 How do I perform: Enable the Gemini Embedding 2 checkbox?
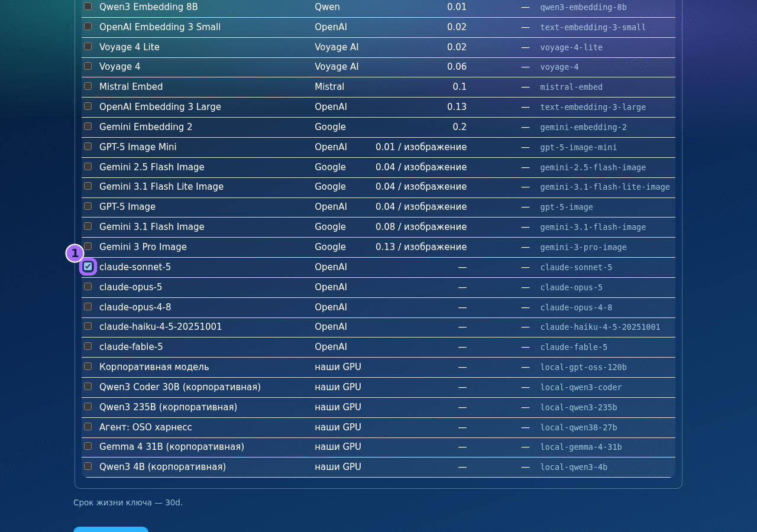88,126
